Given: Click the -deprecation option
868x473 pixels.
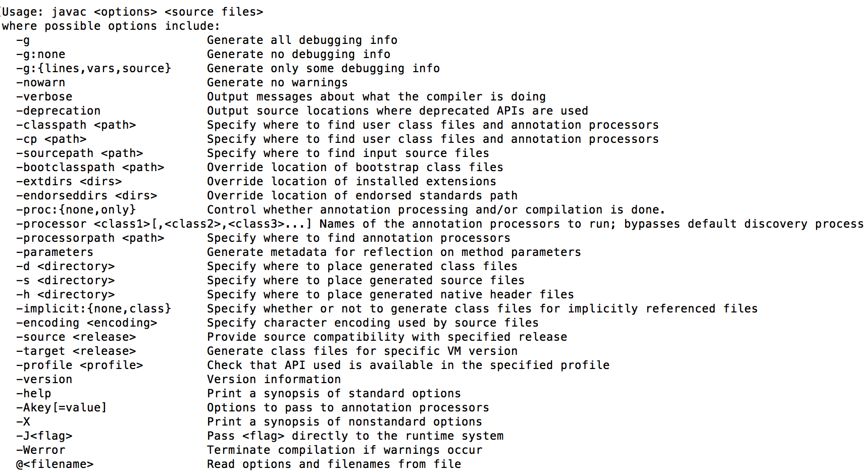Looking at the screenshot, I should (58, 111).
